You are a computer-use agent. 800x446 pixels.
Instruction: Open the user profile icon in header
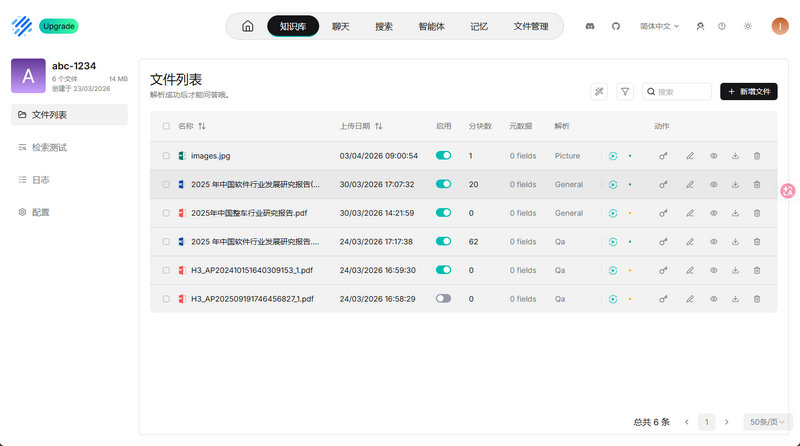[701, 26]
